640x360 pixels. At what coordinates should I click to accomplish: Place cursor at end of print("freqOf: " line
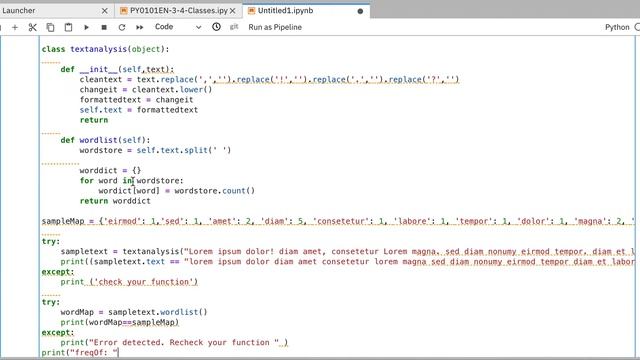[x=118, y=352]
